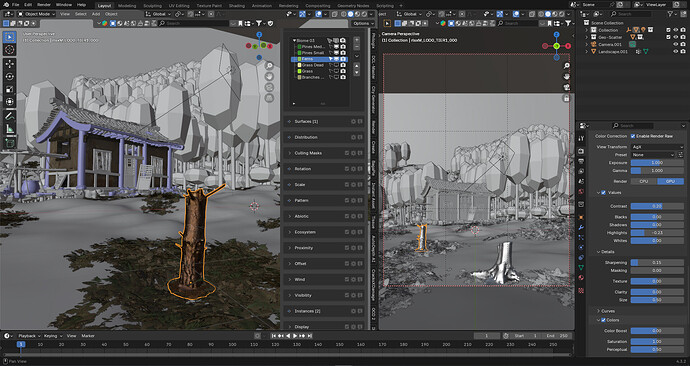
Task: Click the CPU render button
Action: (x=644, y=181)
